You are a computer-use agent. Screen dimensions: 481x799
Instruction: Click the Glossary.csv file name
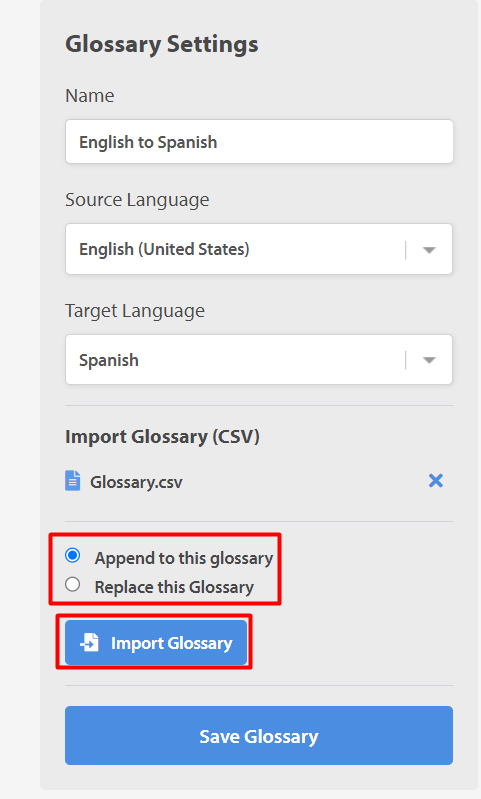tap(136, 482)
